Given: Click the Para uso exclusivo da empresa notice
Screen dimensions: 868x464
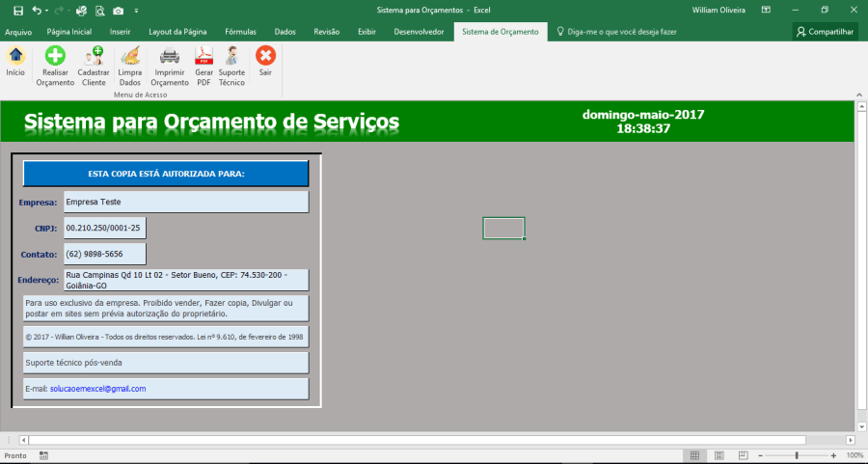Looking at the screenshot, I should (166, 309).
